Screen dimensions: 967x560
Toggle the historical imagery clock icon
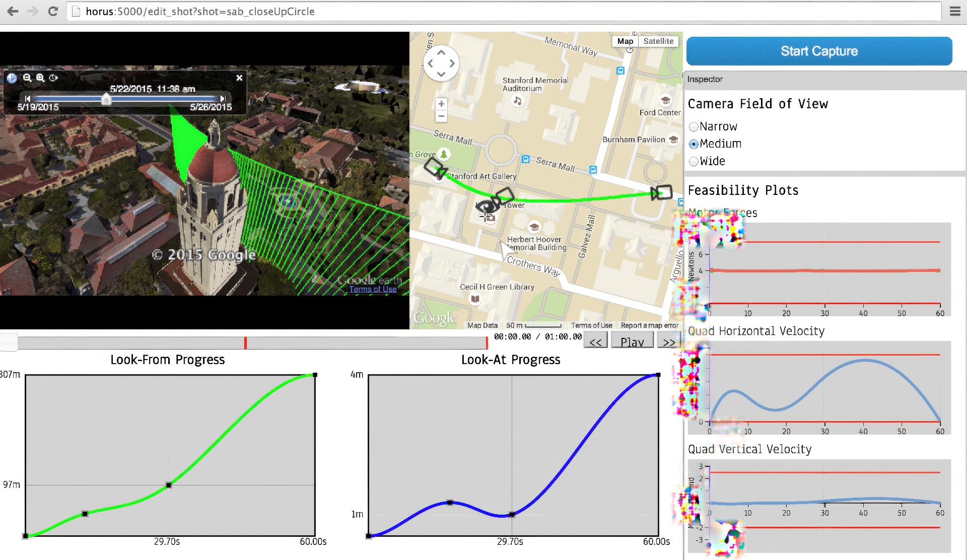pos(12,78)
